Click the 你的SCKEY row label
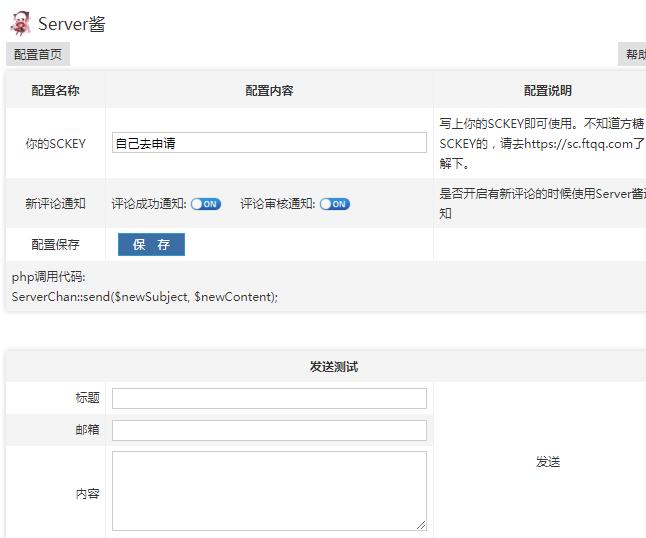The height and width of the screenshot is (538, 646). click(55, 143)
